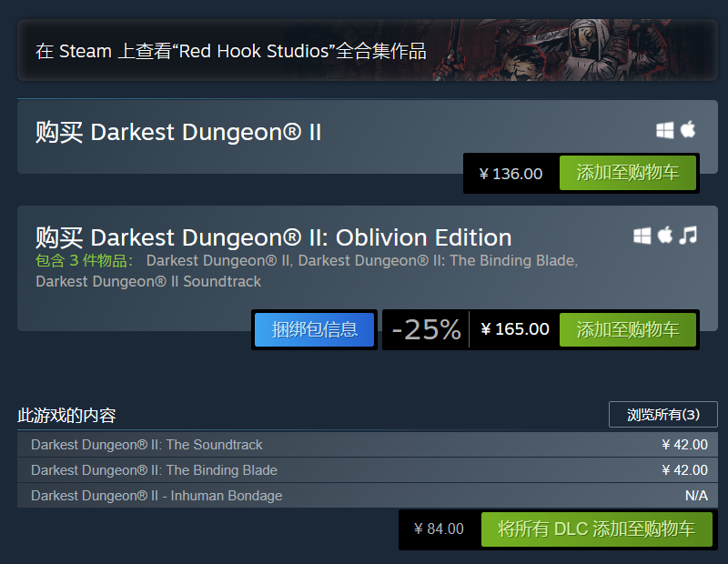Add Darkest Dungeon II ¥136.00 to cart
Screen dimensions: 728x564
628,174
